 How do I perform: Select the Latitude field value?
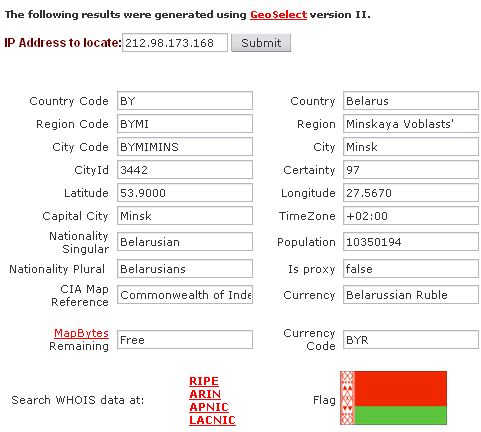point(185,193)
